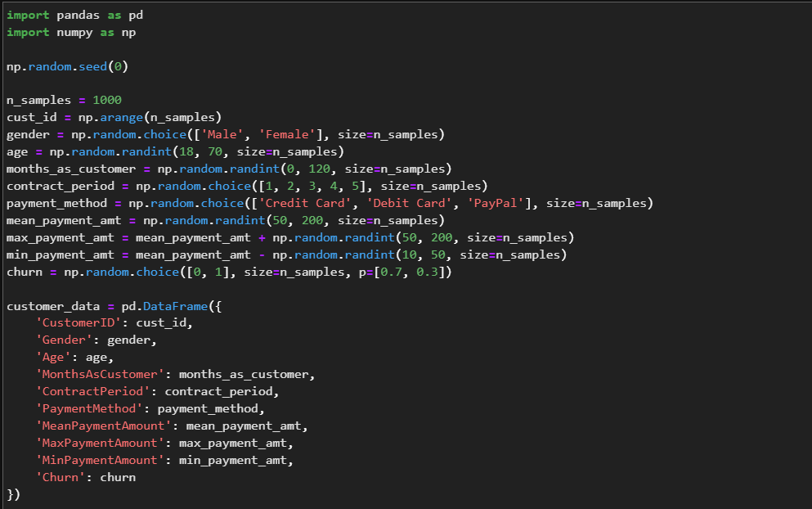
Task: Click max_payment_amt variable definition
Action: click(290, 237)
